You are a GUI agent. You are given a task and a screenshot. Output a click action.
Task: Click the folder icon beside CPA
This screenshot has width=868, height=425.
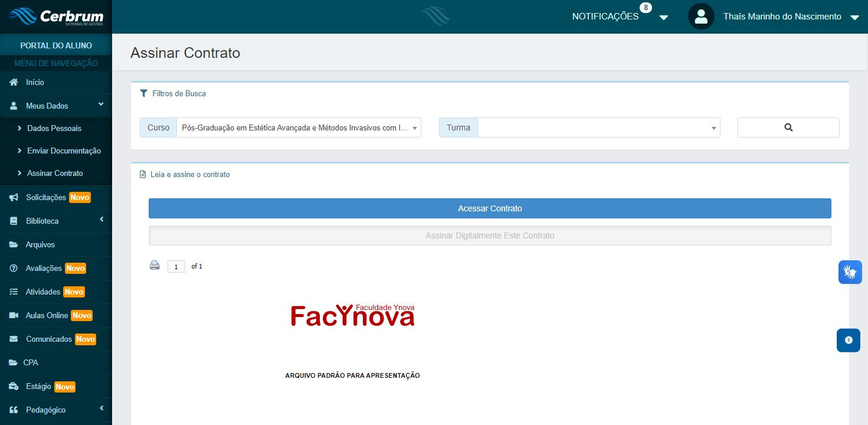click(x=14, y=362)
